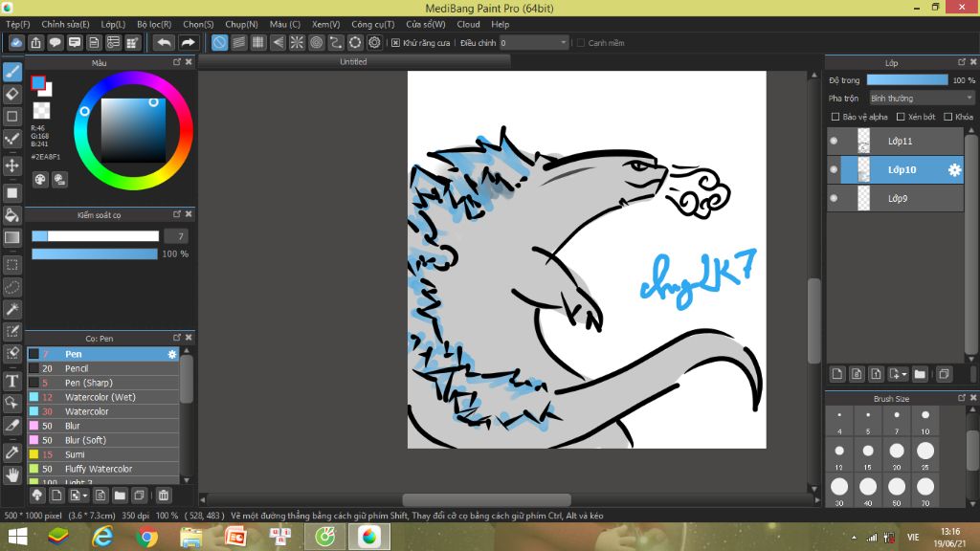Image resolution: width=980 pixels, height=551 pixels.
Task: Open the Điều chỉnh correction dropdown
Action: tap(534, 43)
